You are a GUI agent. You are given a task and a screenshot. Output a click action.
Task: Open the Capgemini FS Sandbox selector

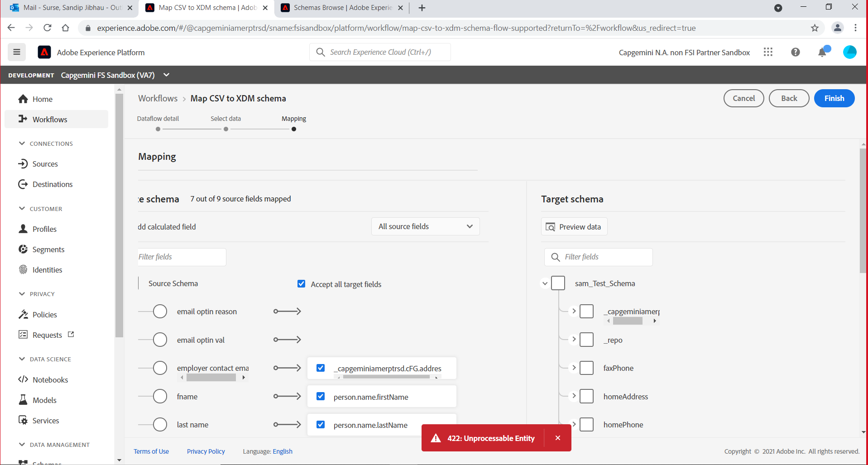(166, 75)
